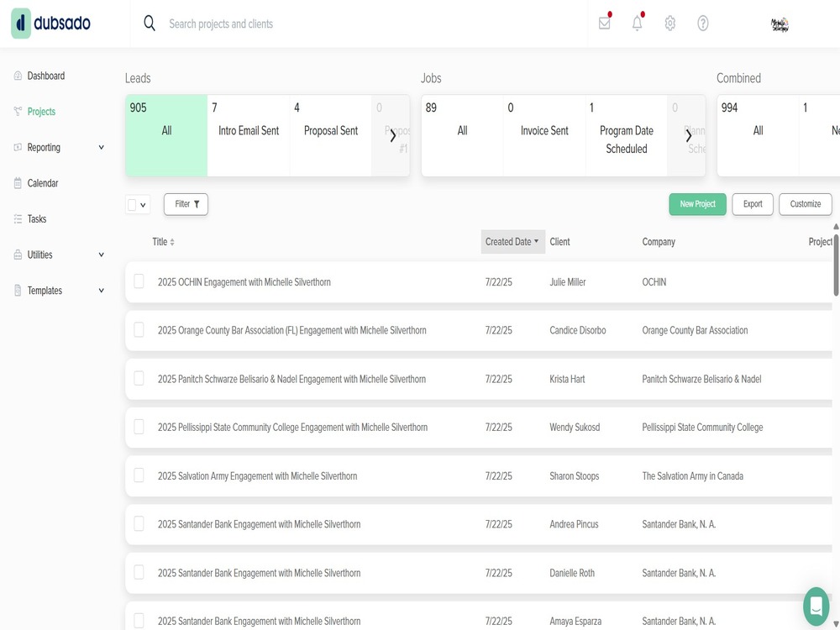Click the Export button
Viewport: 840px width, 630px height.
click(753, 204)
